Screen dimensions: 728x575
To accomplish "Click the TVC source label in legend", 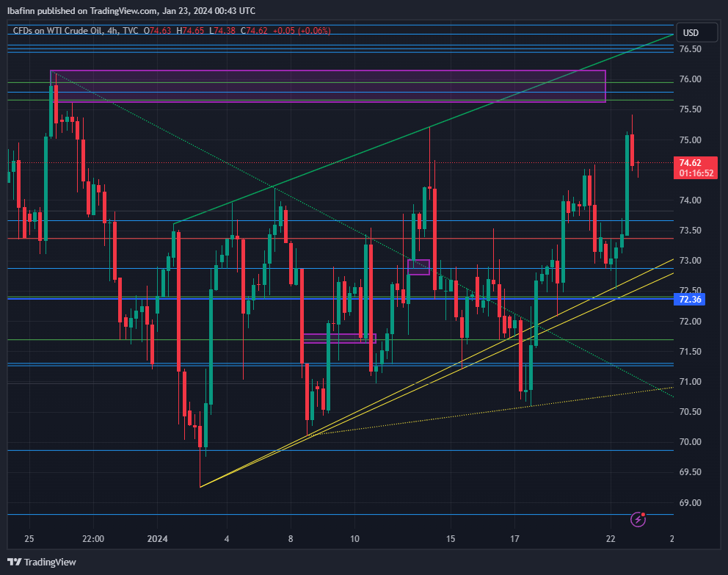I will click(x=131, y=31).
